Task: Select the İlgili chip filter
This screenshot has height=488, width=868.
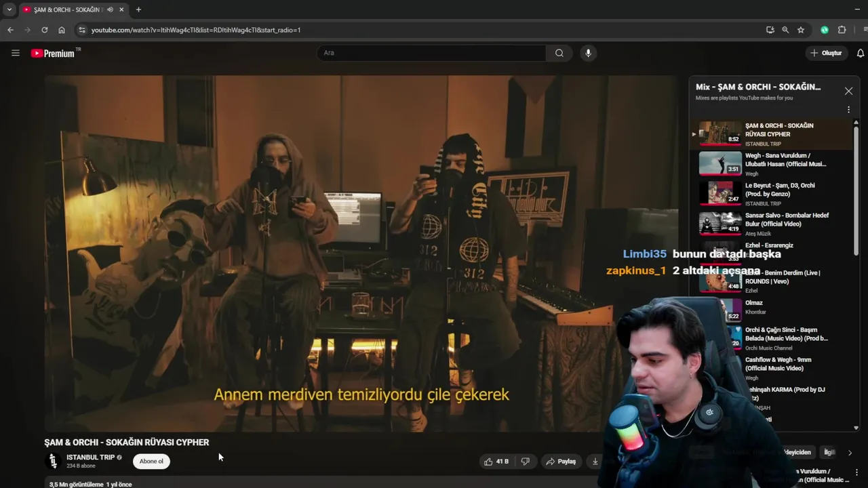Action: 829,452
